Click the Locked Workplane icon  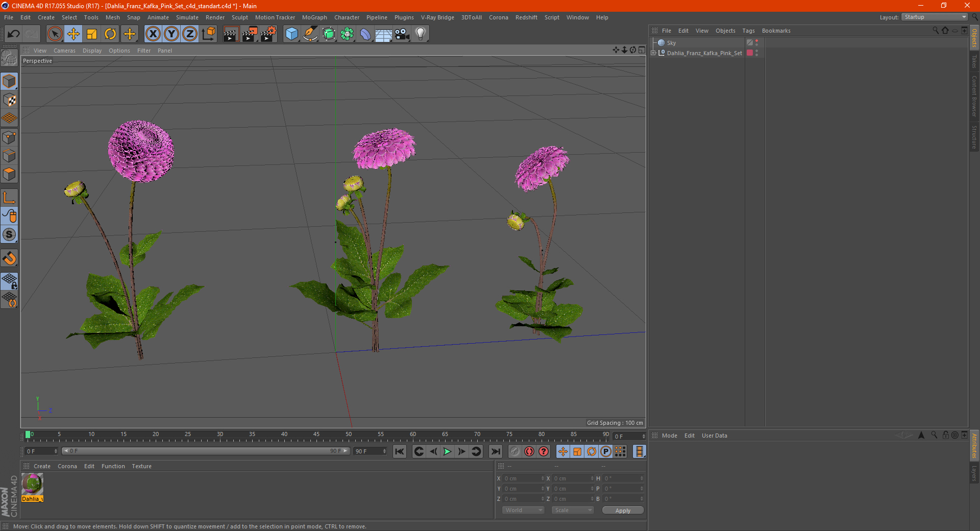coord(10,281)
